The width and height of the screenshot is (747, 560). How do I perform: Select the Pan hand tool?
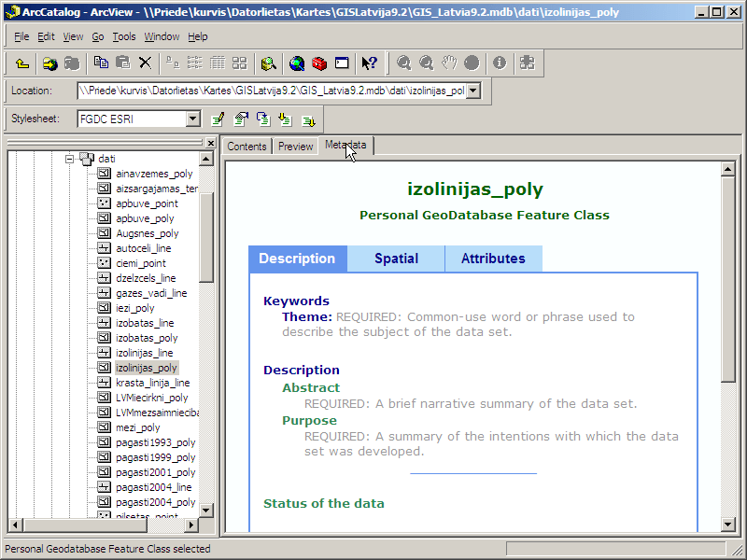(x=449, y=63)
